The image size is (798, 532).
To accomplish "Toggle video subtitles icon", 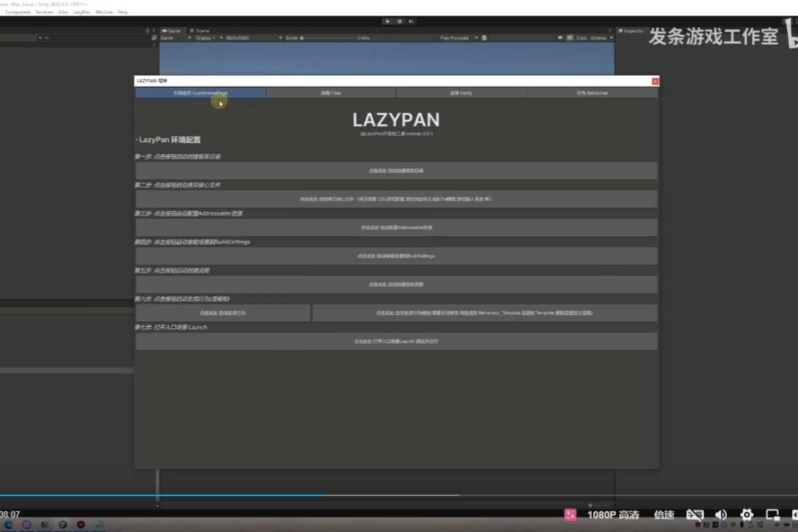I will pos(694,515).
